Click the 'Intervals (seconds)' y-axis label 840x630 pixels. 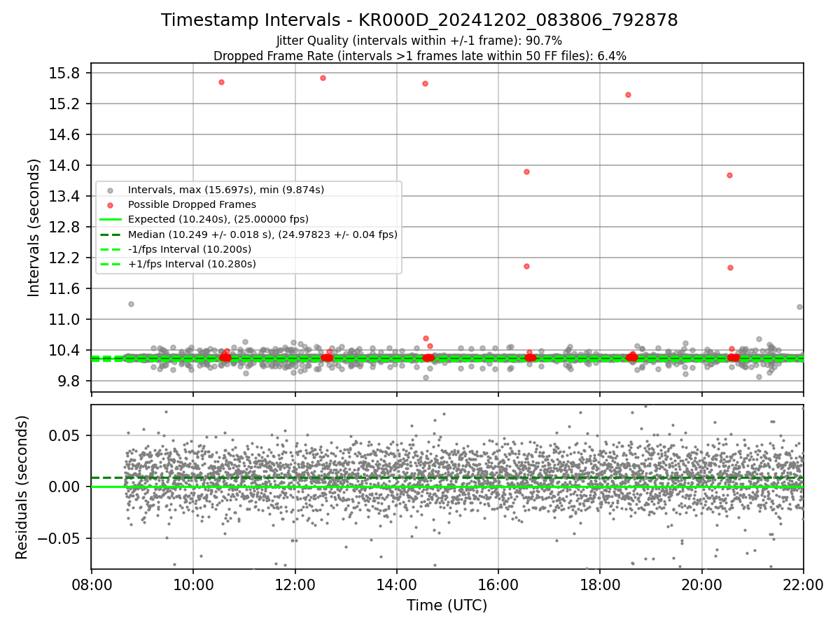pos(34,227)
